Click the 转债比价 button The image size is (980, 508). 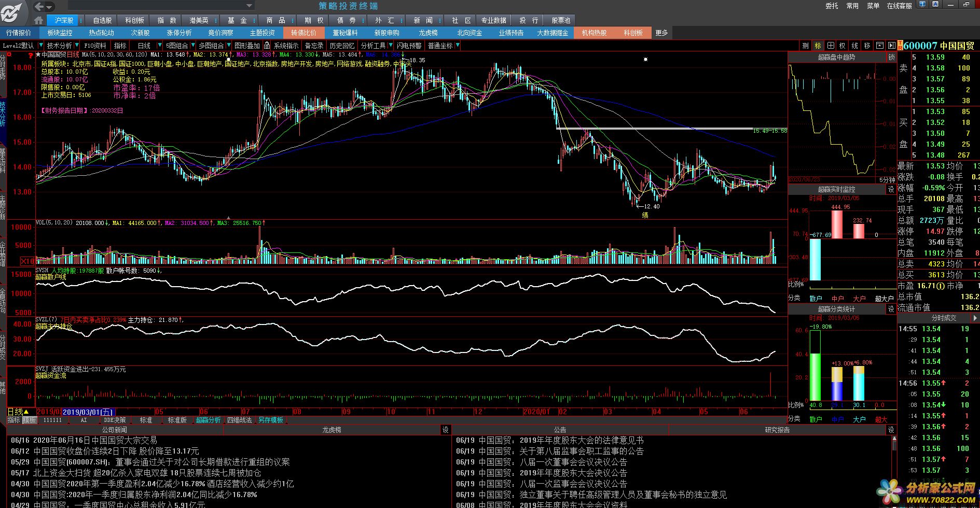pos(303,33)
